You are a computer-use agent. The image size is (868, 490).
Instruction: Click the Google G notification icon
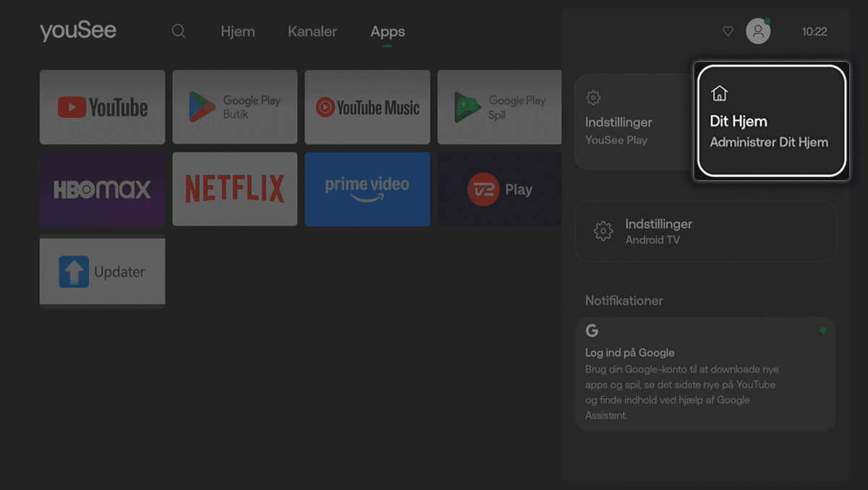click(592, 331)
